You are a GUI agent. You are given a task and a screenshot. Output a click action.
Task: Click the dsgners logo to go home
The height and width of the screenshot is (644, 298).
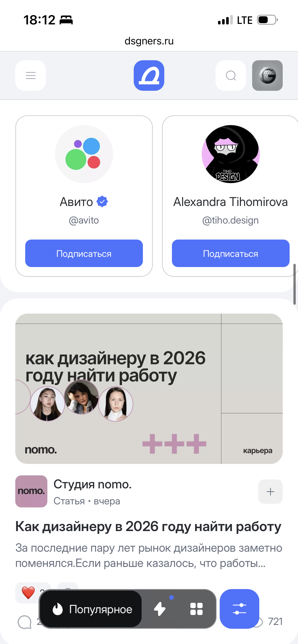[149, 75]
